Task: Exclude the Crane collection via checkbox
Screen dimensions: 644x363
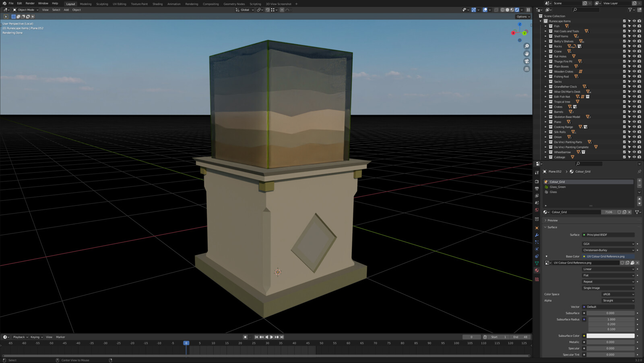Action: click(624, 51)
